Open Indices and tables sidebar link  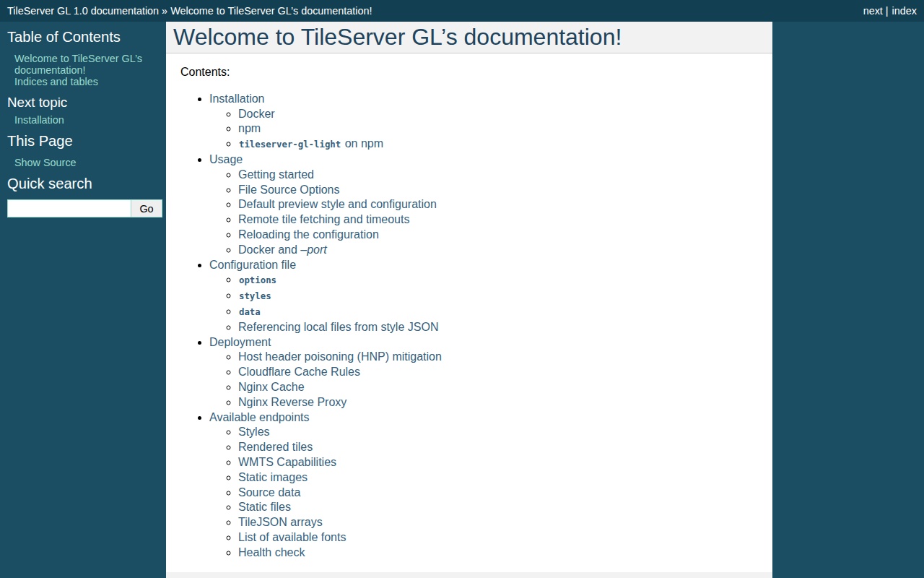point(56,82)
